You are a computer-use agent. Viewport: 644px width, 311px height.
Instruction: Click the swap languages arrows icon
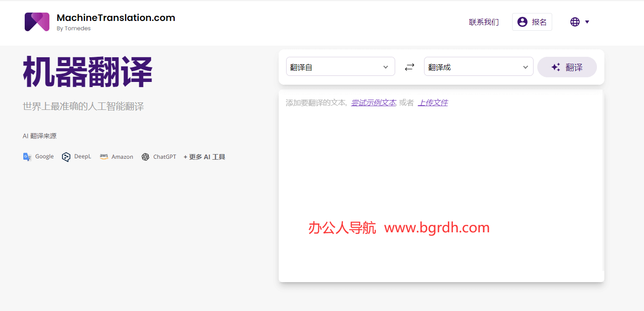(x=409, y=67)
